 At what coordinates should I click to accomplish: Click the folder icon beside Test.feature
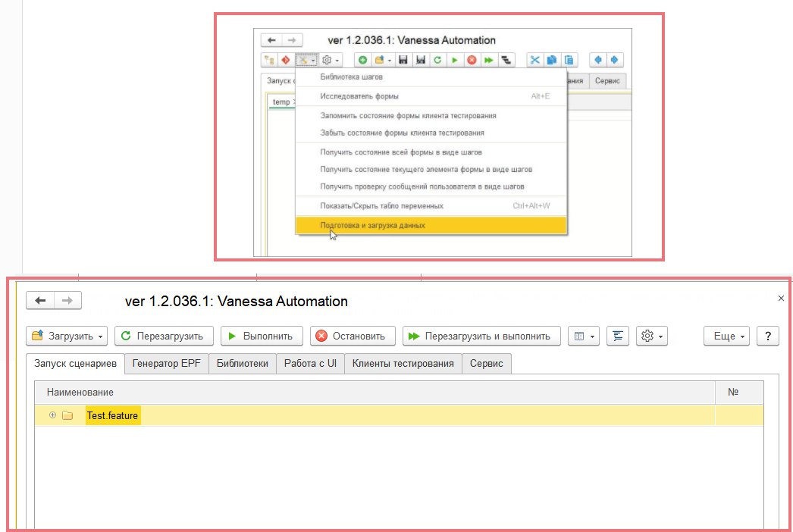(x=67, y=415)
